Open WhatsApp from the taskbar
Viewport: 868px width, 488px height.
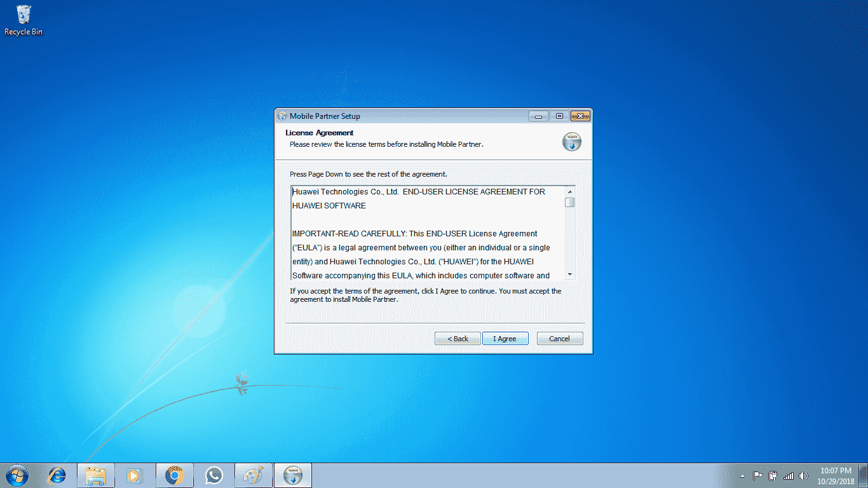(214, 475)
